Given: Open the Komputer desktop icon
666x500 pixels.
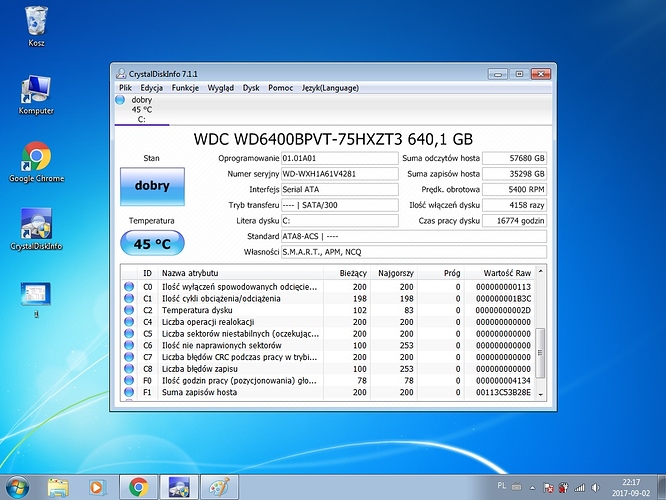Looking at the screenshot, I should [x=36, y=95].
